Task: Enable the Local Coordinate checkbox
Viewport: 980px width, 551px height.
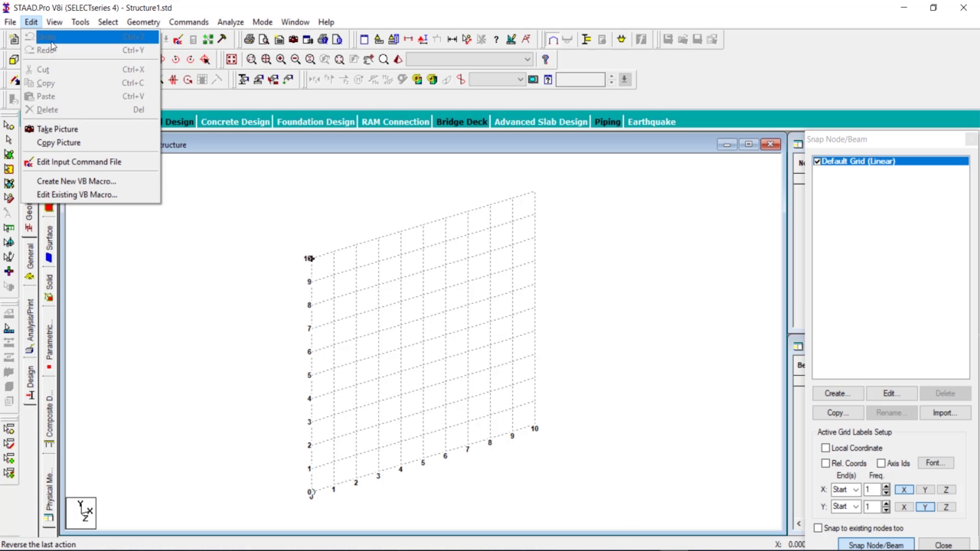Action: click(x=825, y=448)
